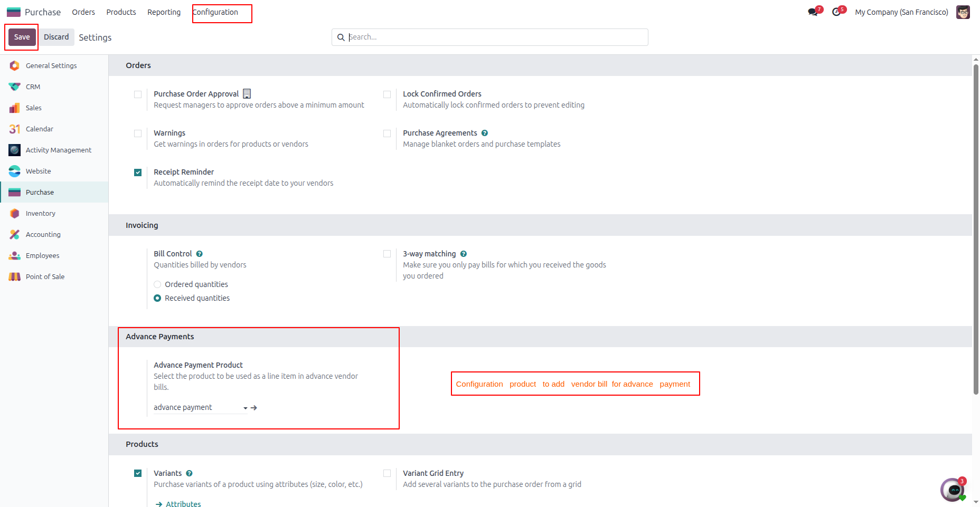Enable 3-way matching checkbox

pos(387,254)
